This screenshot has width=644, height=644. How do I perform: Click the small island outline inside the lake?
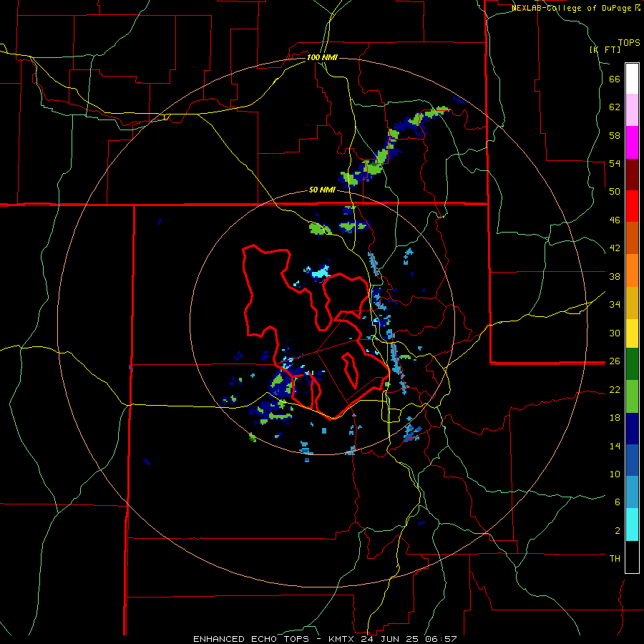pos(350,370)
